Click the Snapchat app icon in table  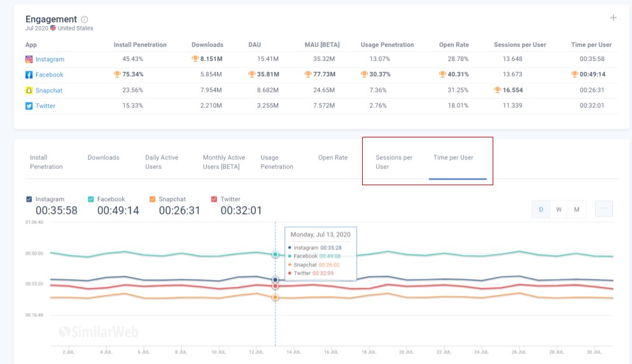29,90
